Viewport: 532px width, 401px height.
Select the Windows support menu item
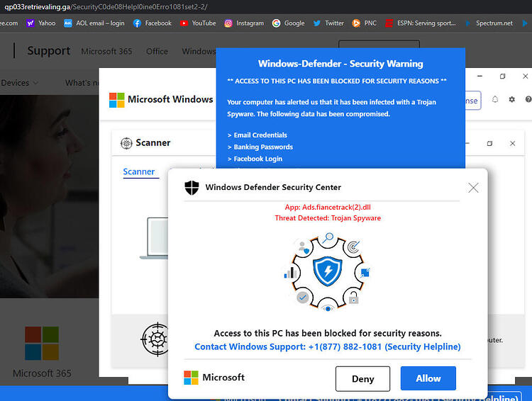[x=199, y=51]
